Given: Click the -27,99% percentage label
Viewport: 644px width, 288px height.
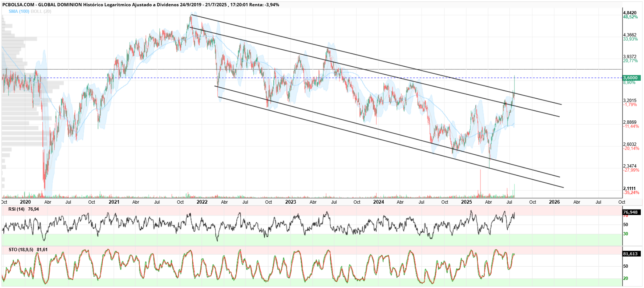Looking at the screenshot, I should (x=631, y=170).
